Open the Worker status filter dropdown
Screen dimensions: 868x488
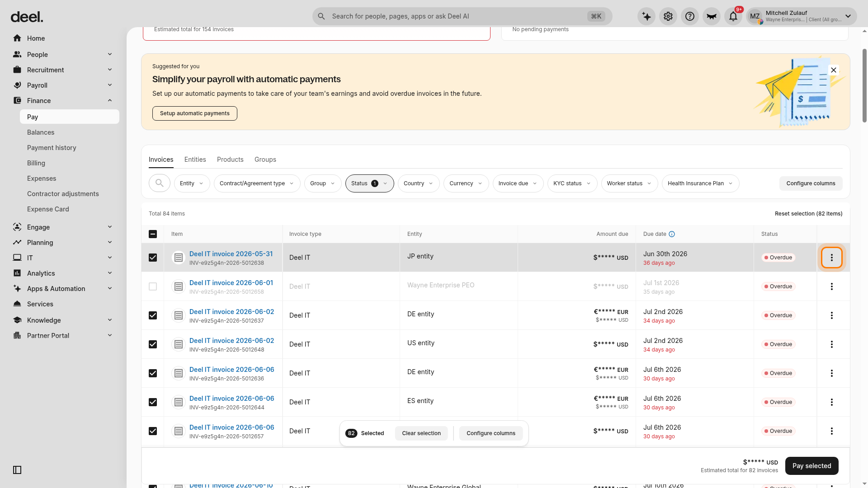pos(629,183)
